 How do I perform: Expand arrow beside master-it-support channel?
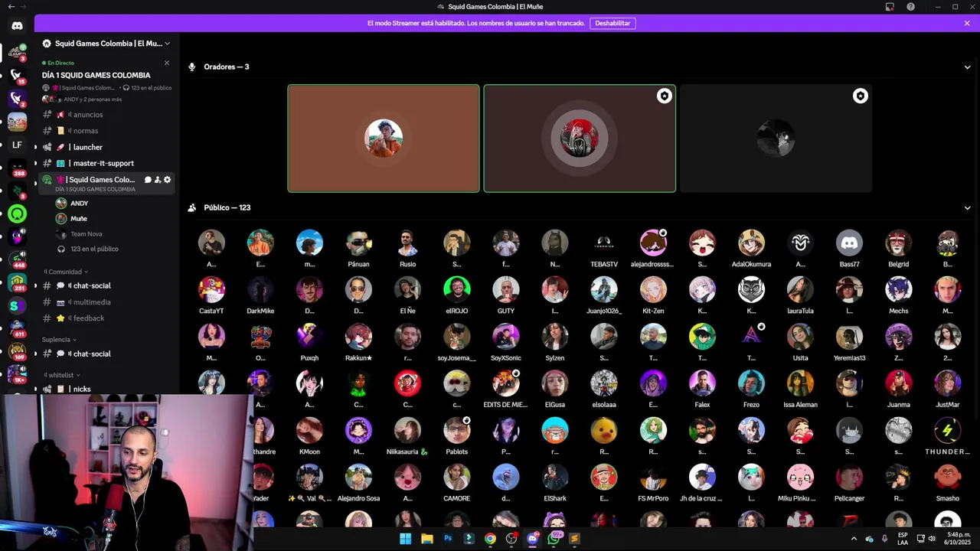pyautogui.click(x=35, y=163)
